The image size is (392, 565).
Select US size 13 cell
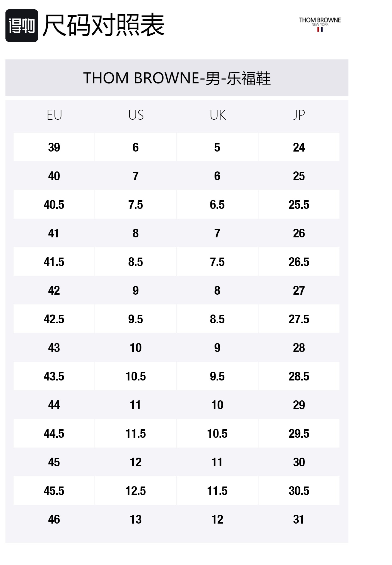pyautogui.click(x=136, y=519)
